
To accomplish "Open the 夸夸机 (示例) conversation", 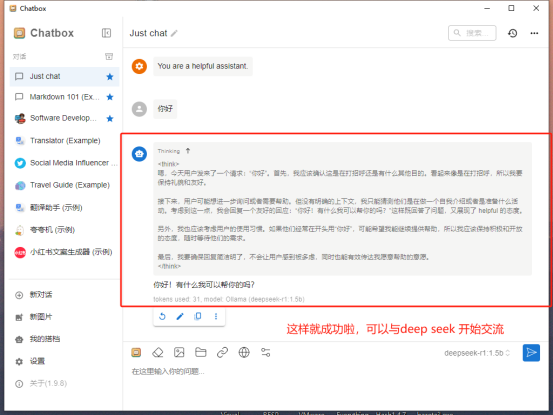I will [x=65, y=230].
